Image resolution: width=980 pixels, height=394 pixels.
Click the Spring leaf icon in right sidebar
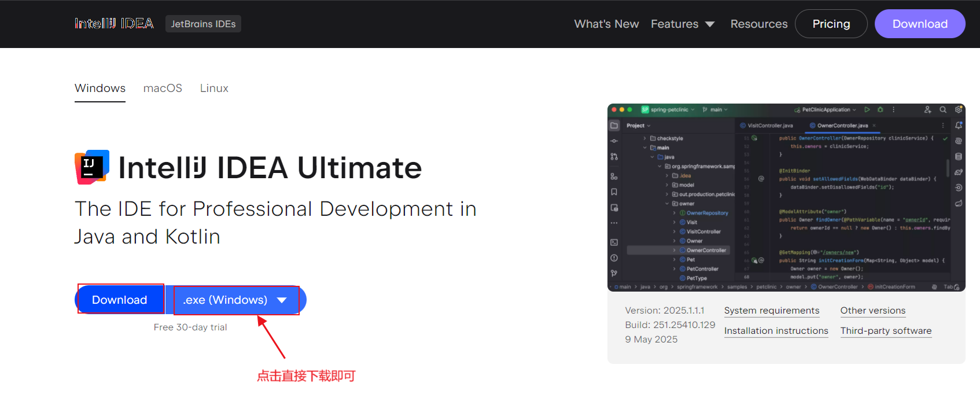959,204
